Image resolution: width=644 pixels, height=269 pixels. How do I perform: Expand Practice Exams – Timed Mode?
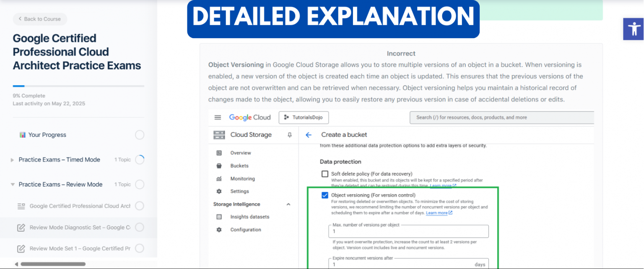point(12,159)
